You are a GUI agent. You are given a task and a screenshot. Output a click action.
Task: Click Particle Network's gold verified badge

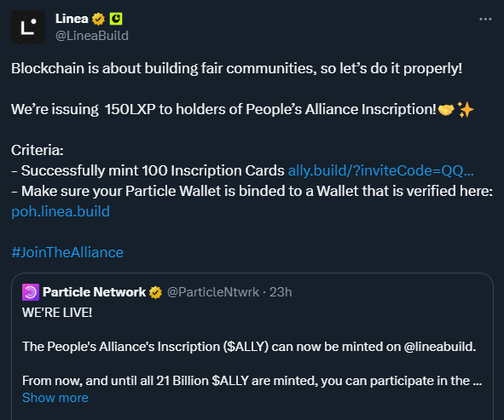click(x=155, y=292)
